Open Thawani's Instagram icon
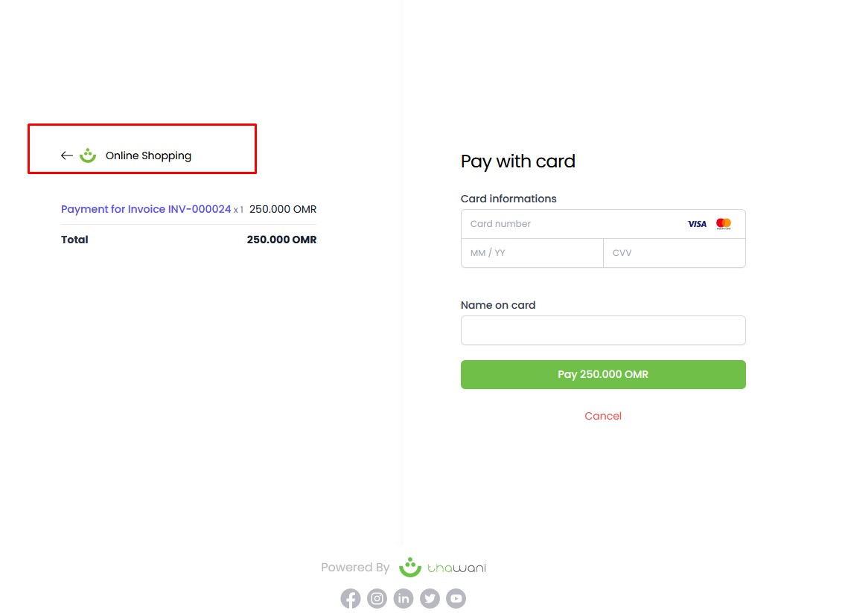 [377, 598]
